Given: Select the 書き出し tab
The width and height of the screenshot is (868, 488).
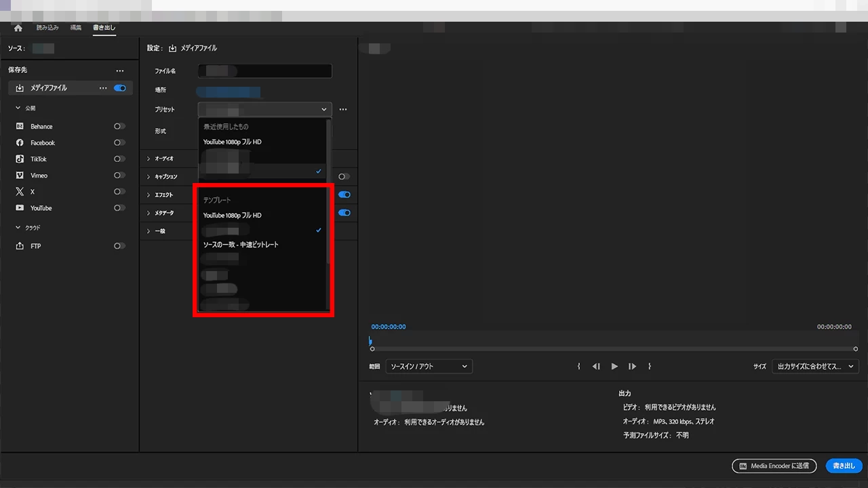Looking at the screenshot, I should [104, 28].
